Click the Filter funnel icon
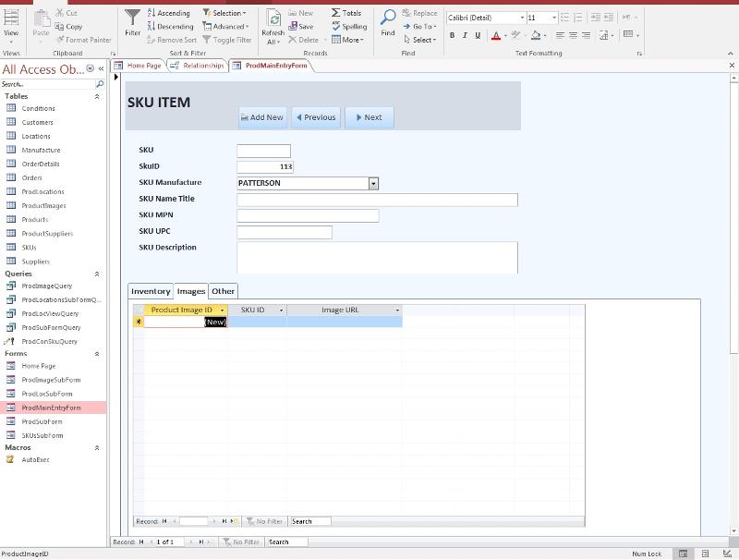The height and width of the screenshot is (560, 739). (x=132, y=22)
